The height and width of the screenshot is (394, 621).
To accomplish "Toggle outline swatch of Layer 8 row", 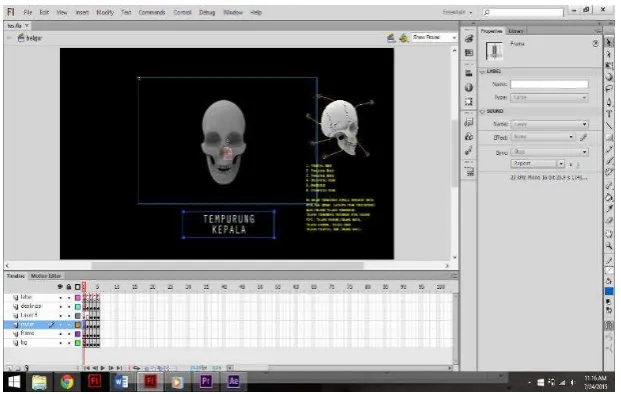I will coord(78,316).
